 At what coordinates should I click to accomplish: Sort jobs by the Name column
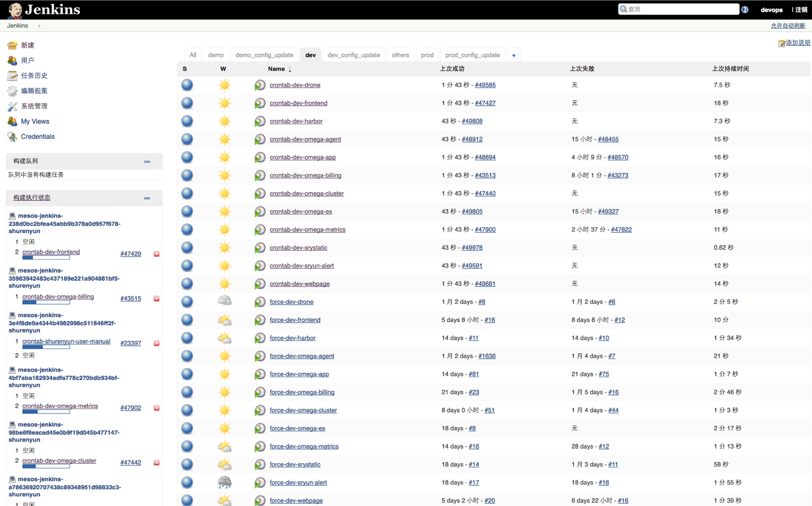coord(280,69)
